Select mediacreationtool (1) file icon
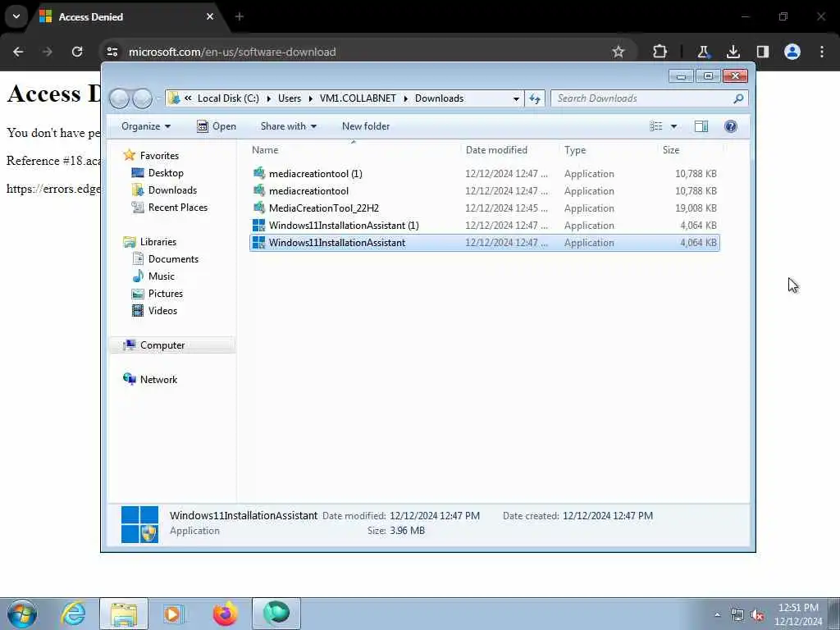 (x=258, y=173)
